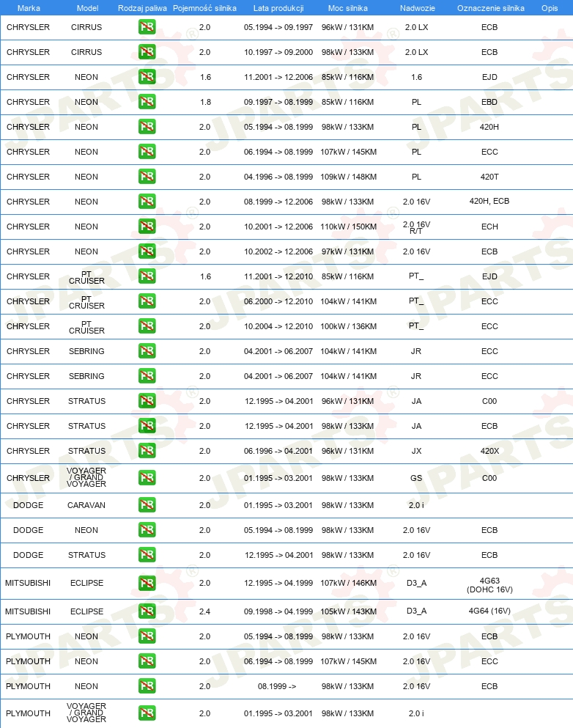Select engine code 'ECH' cell
573x728 pixels.
click(x=489, y=227)
